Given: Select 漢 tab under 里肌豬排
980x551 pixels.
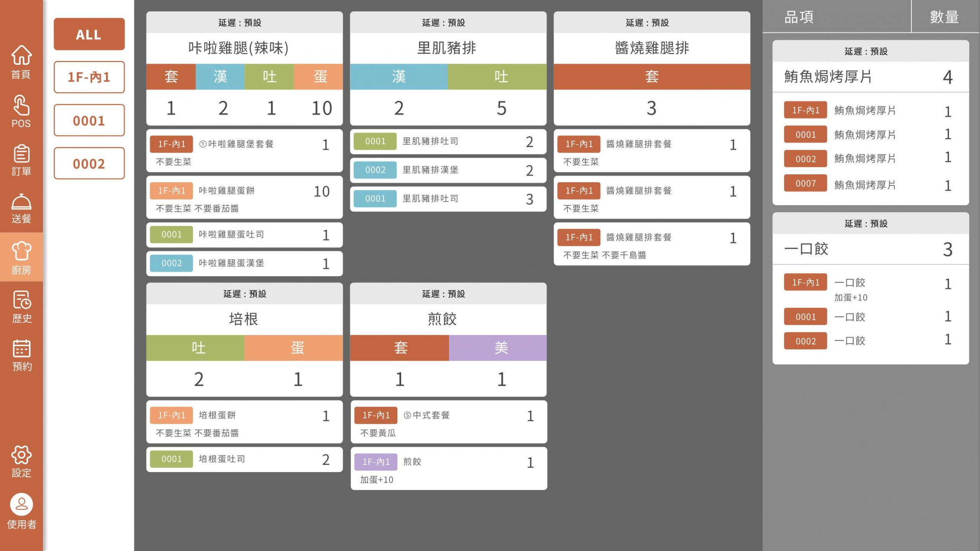Looking at the screenshot, I should (x=399, y=77).
